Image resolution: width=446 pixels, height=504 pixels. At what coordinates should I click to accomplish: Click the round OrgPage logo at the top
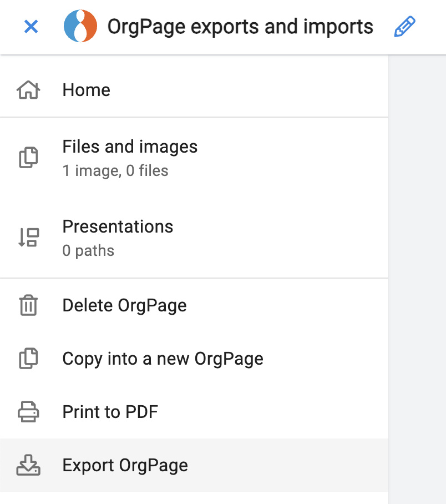point(80,26)
